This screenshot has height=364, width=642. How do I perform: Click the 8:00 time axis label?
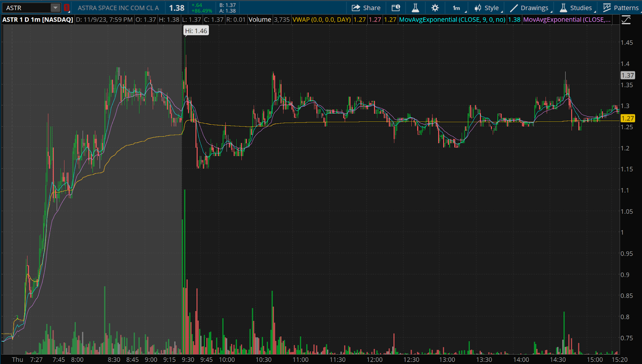[x=77, y=360]
